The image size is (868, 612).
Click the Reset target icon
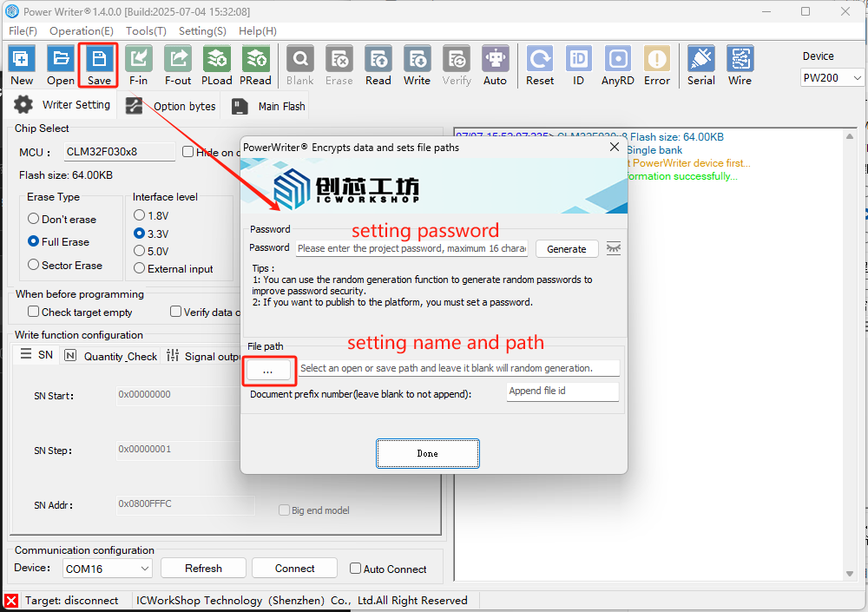[x=540, y=65]
